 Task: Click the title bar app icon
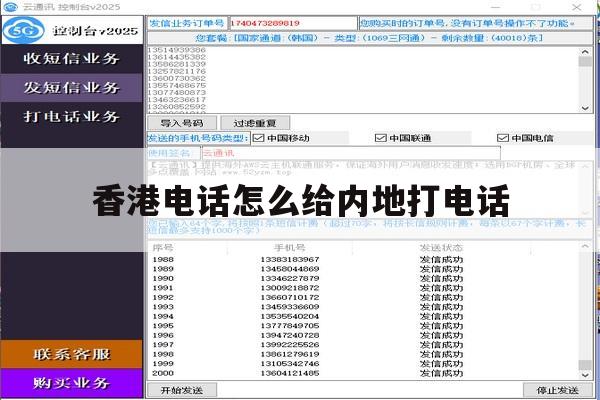click(x=11, y=7)
